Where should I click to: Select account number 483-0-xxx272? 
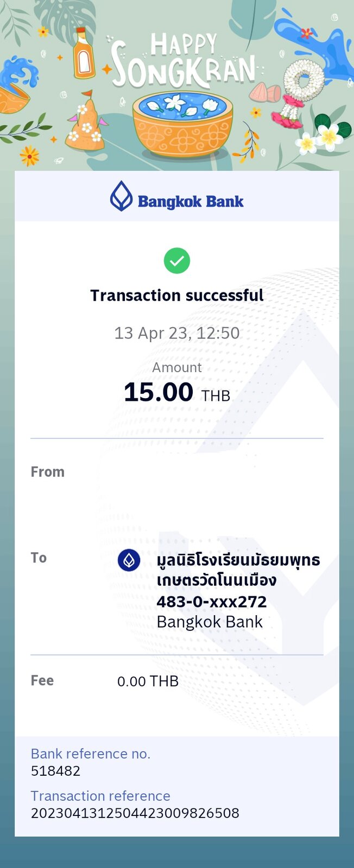click(212, 602)
